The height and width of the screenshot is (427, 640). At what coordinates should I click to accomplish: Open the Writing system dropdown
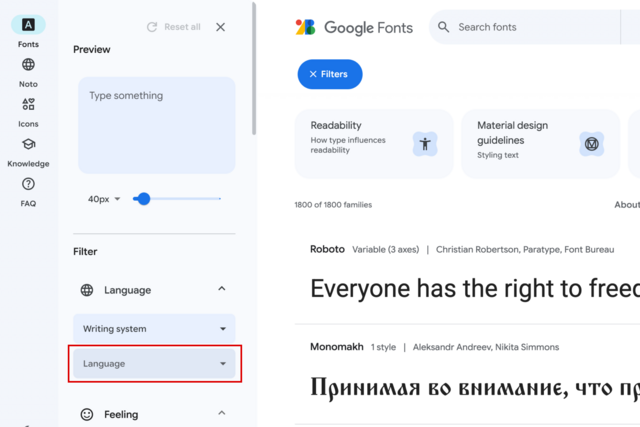coord(154,329)
